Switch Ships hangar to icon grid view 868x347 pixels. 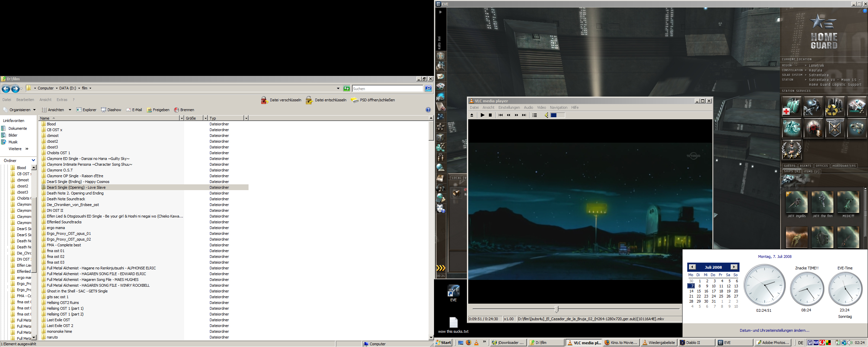(800, 180)
